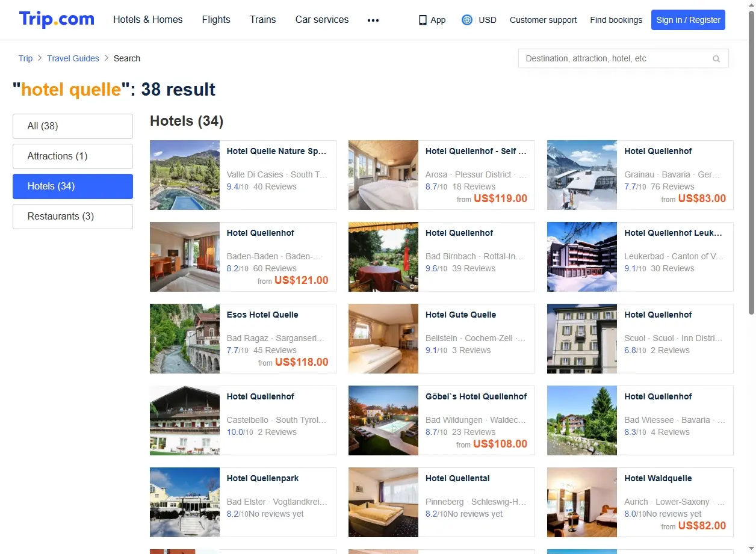Open Bad Wiessee Hotel Quellenhof thumbnail
Viewport: 756px width, 554px height.
tap(582, 420)
